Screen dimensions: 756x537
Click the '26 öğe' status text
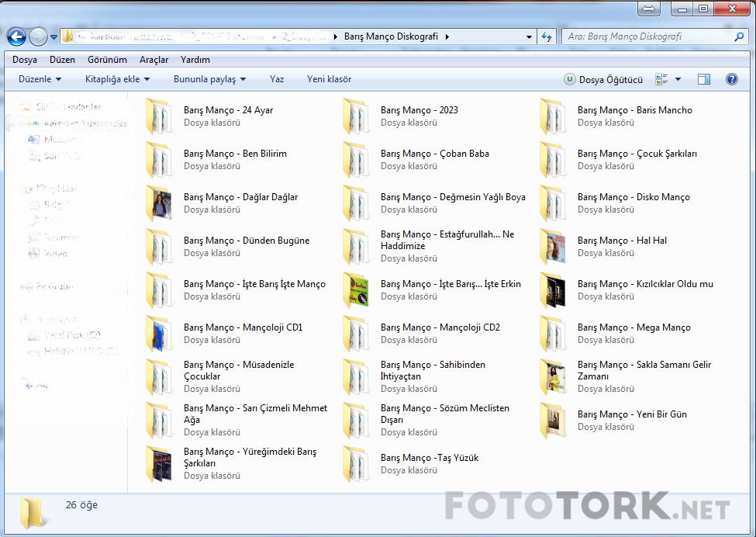81,504
